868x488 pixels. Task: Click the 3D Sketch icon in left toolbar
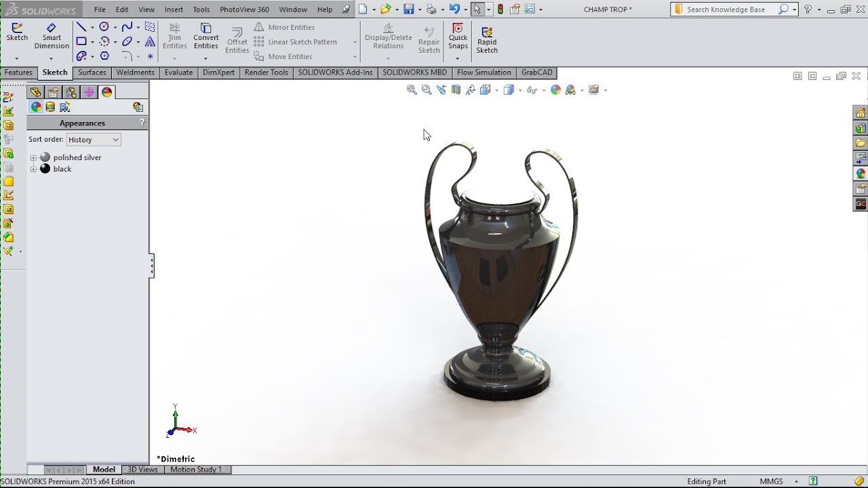[x=8, y=97]
